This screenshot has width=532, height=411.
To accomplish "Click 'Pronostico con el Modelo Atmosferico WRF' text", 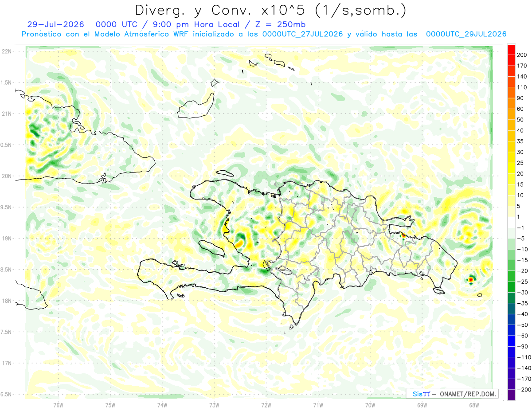I will (x=106, y=34).
